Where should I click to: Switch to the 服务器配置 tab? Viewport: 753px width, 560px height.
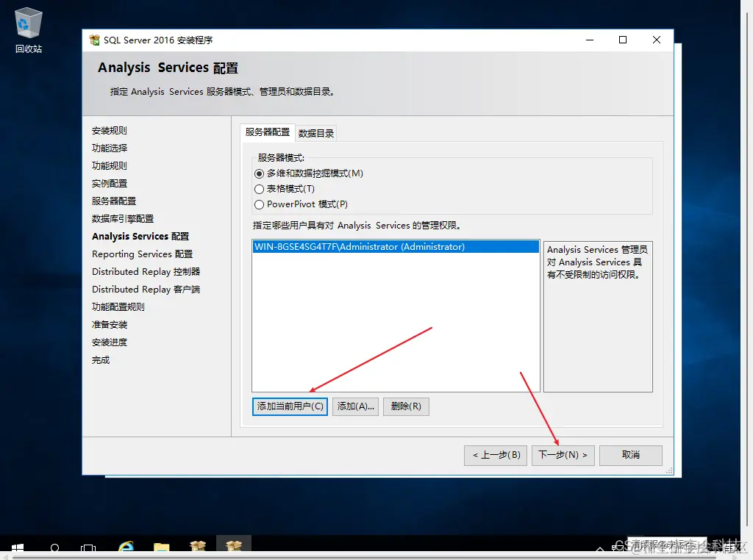click(268, 132)
